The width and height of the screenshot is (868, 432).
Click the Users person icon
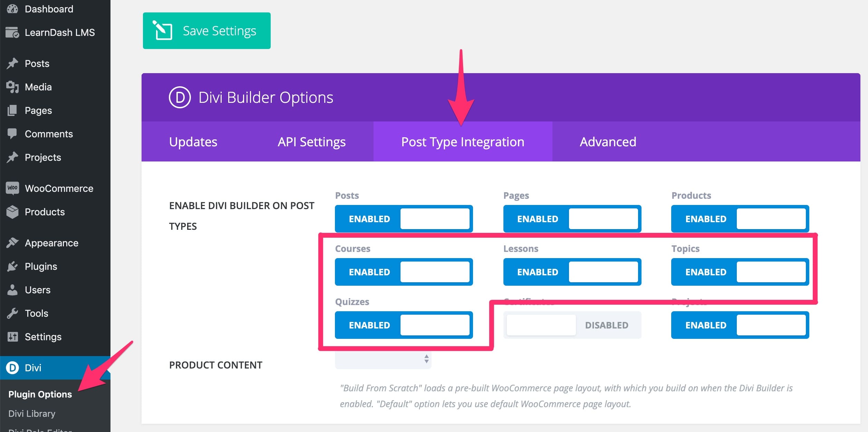click(12, 290)
